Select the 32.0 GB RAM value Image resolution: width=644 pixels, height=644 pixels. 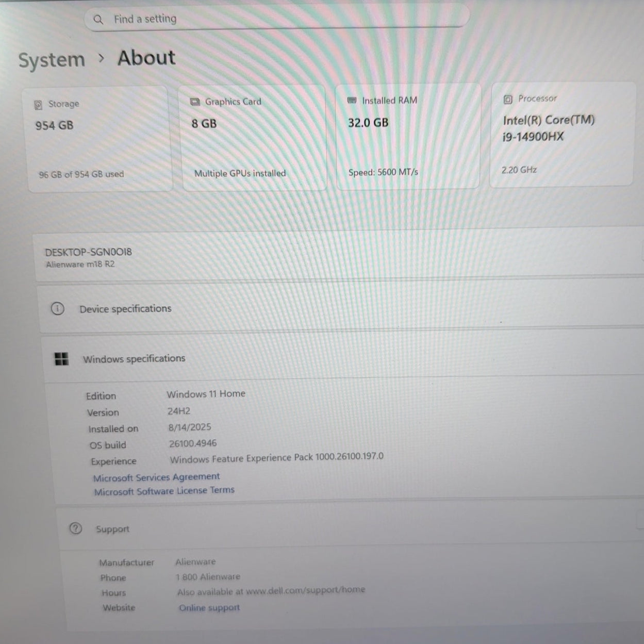[x=368, y=123]
